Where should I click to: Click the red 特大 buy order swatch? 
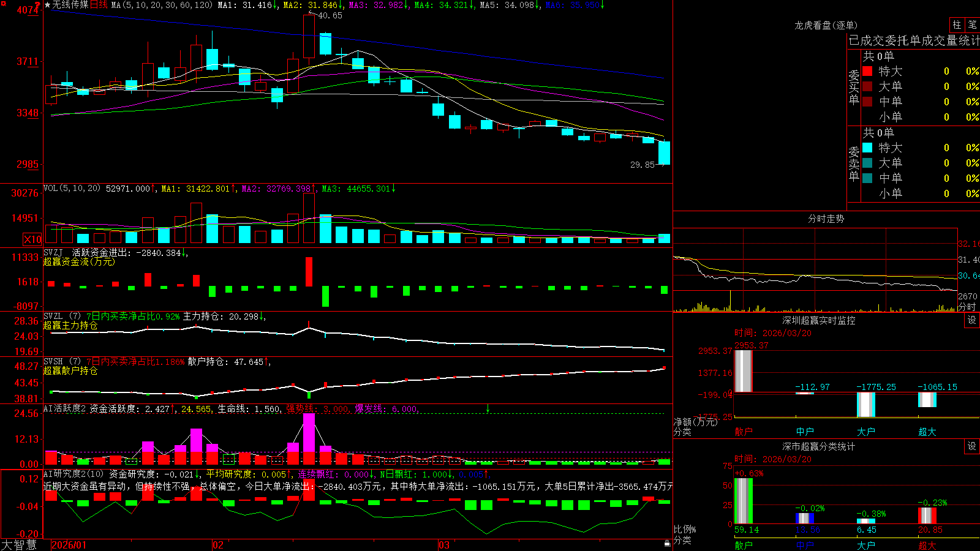(867, 71)
